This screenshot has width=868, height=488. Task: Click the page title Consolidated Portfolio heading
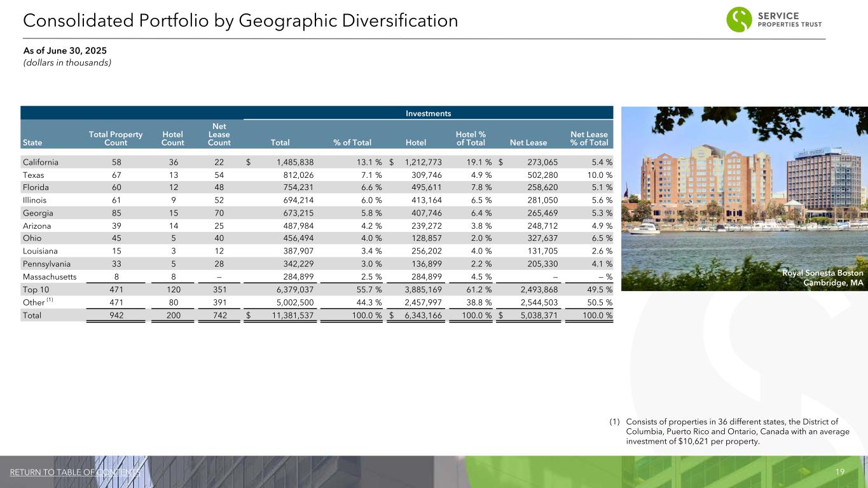click(240, 21)
